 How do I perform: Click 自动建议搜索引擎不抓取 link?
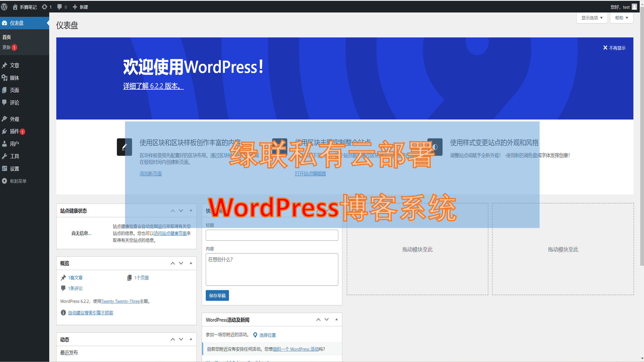coord(91,312)
